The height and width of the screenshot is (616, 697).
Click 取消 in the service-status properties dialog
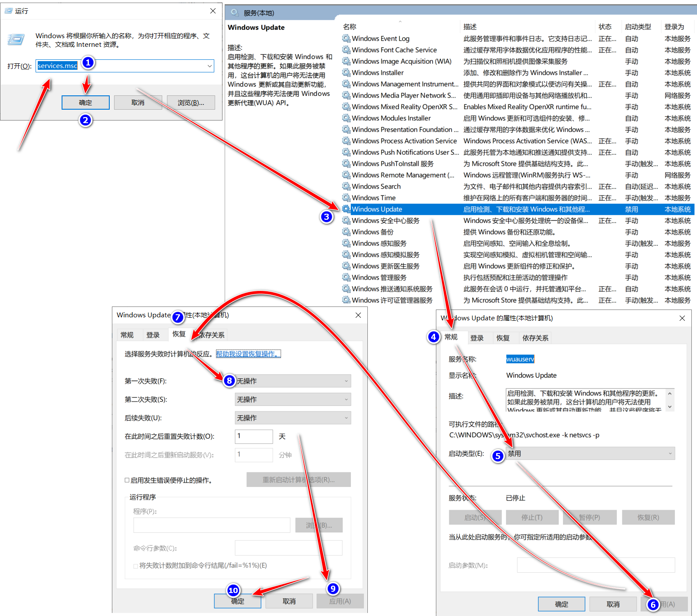pos(613,604)
